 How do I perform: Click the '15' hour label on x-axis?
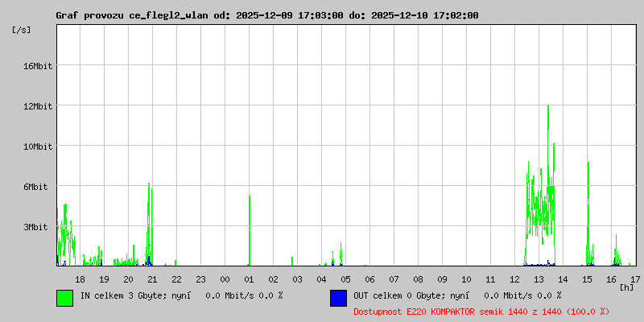coord(587,279)
